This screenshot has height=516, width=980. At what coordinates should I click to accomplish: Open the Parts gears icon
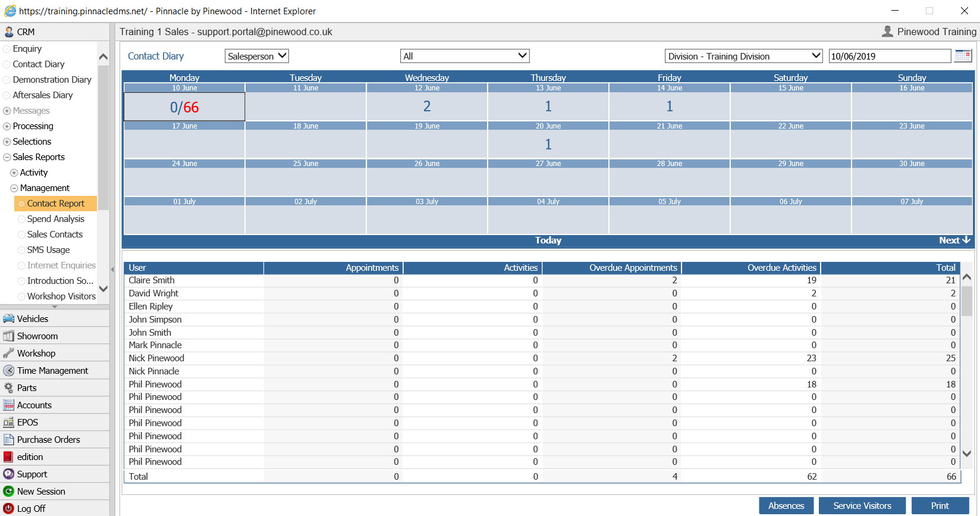(x=9, y=387)
